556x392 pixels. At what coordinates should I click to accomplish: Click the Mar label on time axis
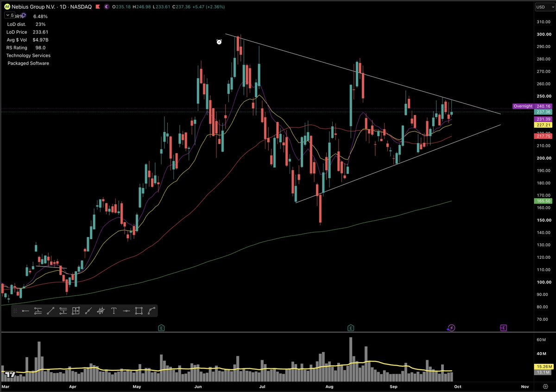[x=6, y=386]
